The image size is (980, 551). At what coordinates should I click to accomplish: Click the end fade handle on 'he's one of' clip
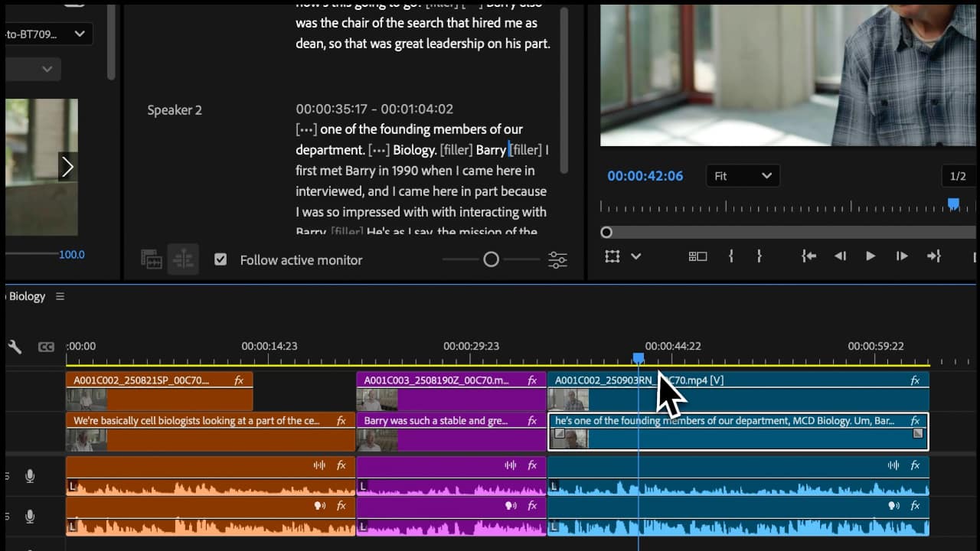click(918, 433)
